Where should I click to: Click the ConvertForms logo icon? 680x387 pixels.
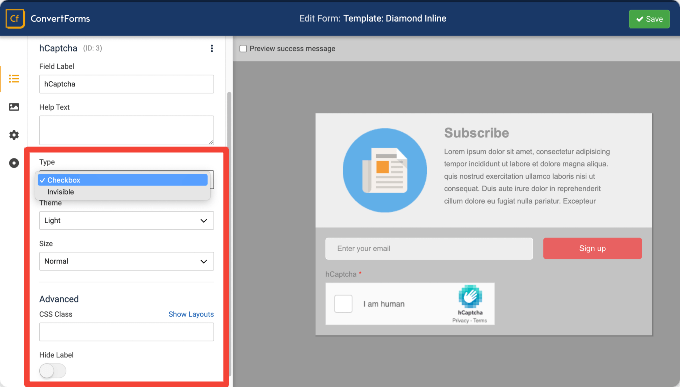[x=15, y=19]
